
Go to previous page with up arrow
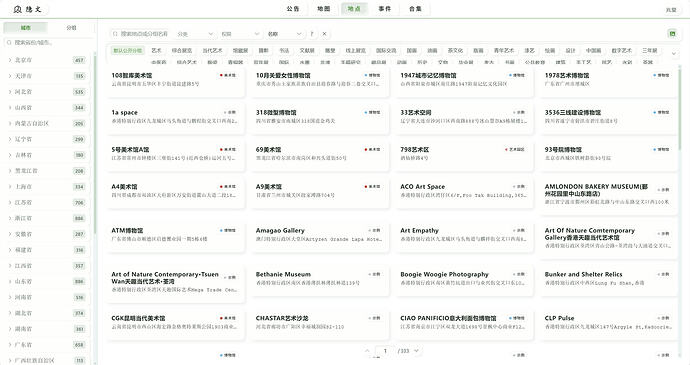tap(367, 351)
